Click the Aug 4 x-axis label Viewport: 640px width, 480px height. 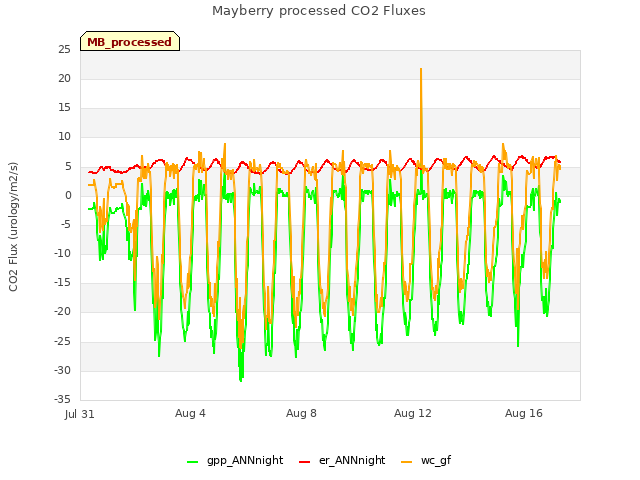(x=190, y=413)
